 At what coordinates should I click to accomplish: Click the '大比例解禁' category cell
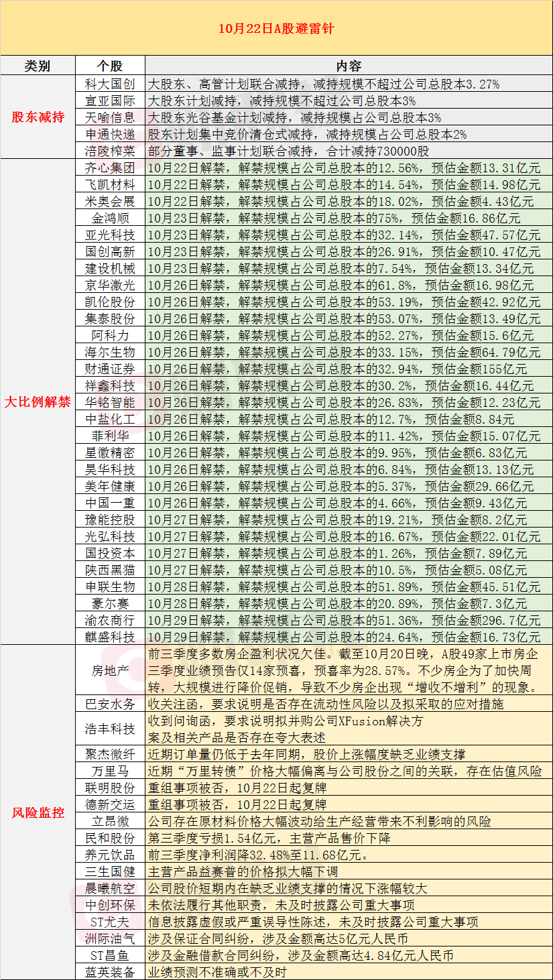point(38,402)
